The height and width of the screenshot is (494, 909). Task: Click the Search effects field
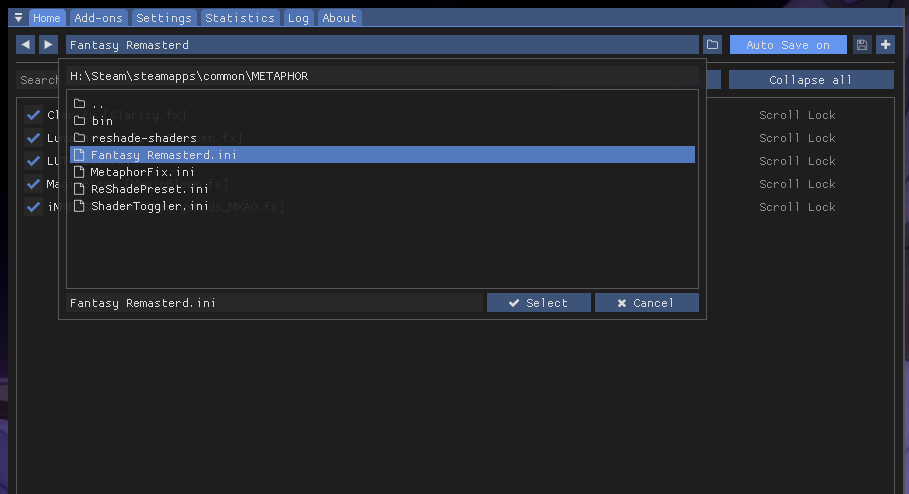coord(38,80)
